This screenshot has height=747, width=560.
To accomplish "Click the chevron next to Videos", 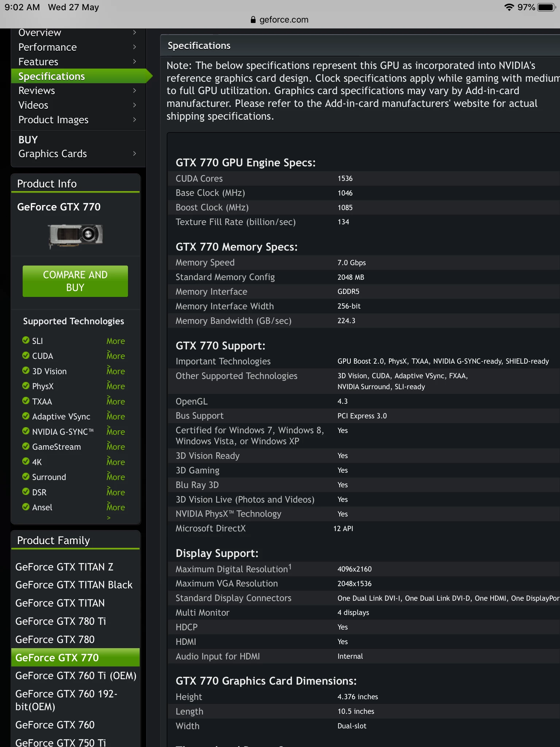I will pos(135,105).
